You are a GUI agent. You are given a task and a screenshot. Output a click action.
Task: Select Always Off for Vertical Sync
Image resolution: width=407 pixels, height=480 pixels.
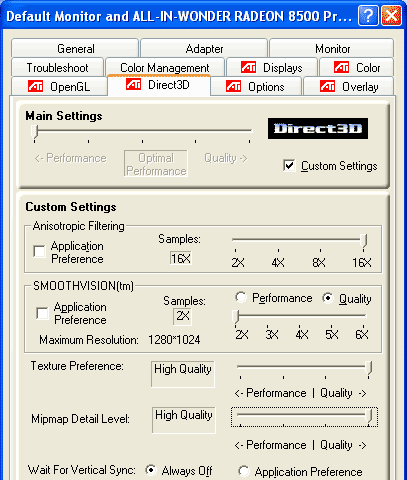tap(151, 470)
